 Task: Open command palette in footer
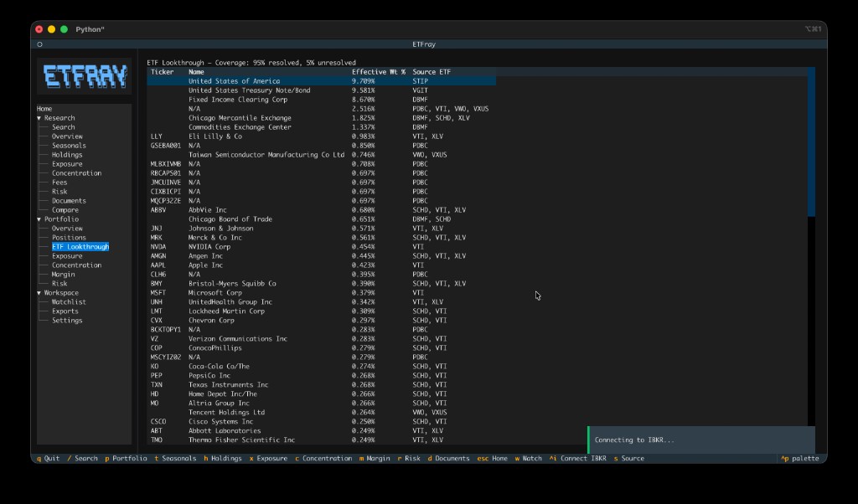pyautogui.click(x=800, y=458)
